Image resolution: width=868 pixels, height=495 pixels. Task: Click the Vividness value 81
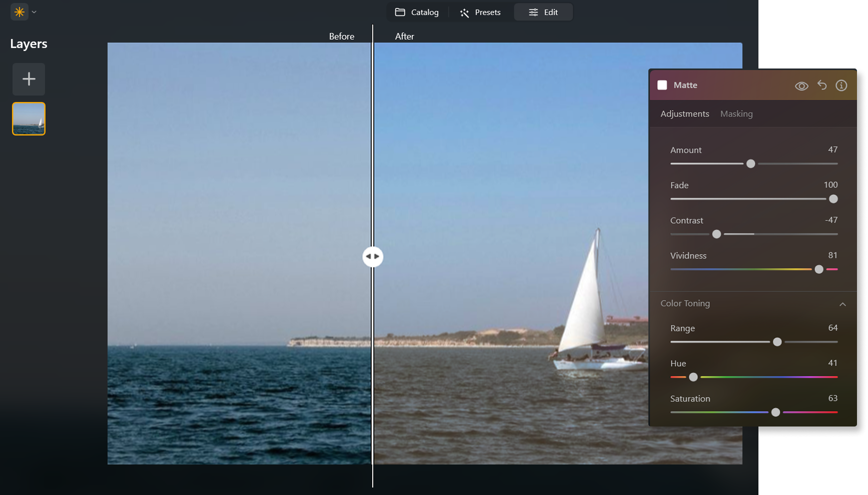[x=833, y=255]
